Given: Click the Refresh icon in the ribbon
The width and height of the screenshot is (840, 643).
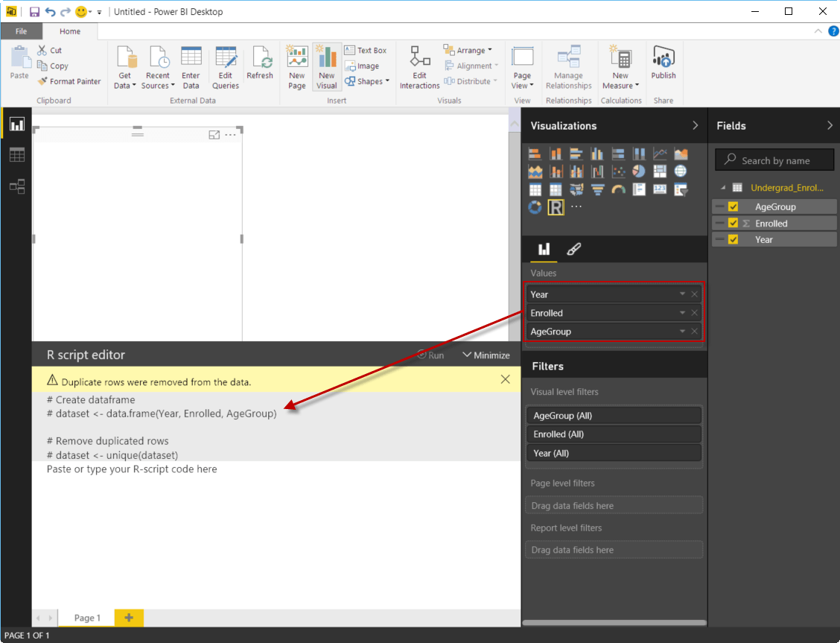Looking at the screenshot, I should (261, 61).
